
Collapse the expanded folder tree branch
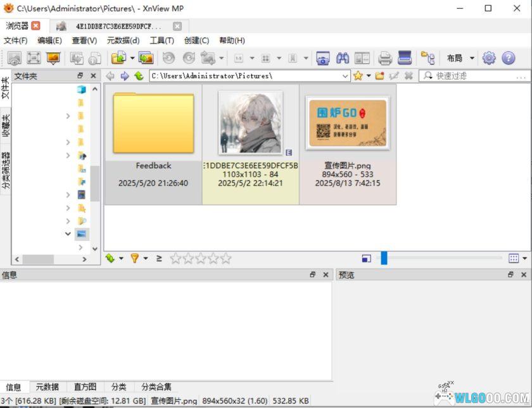point(68,233)
